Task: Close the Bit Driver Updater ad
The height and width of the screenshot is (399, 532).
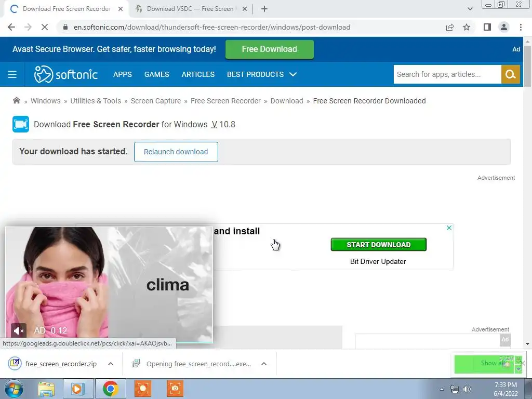Action: pos(449,228)
